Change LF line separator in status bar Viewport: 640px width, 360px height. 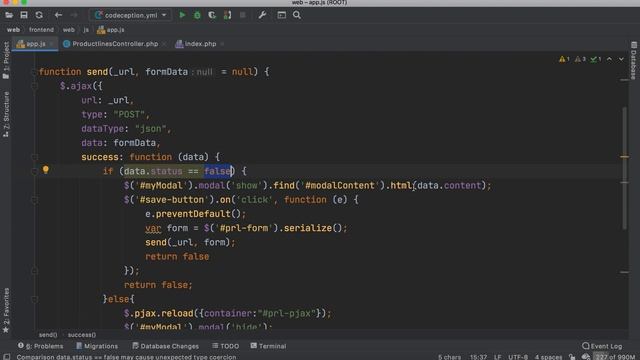pyautogui.click(x=498, y=357)
